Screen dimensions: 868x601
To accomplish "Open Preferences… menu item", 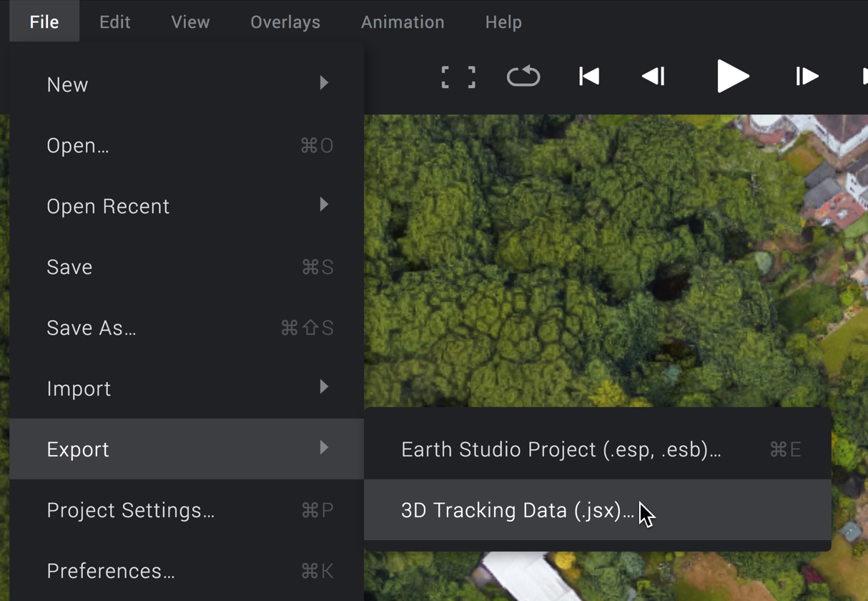I will [186, 571].
